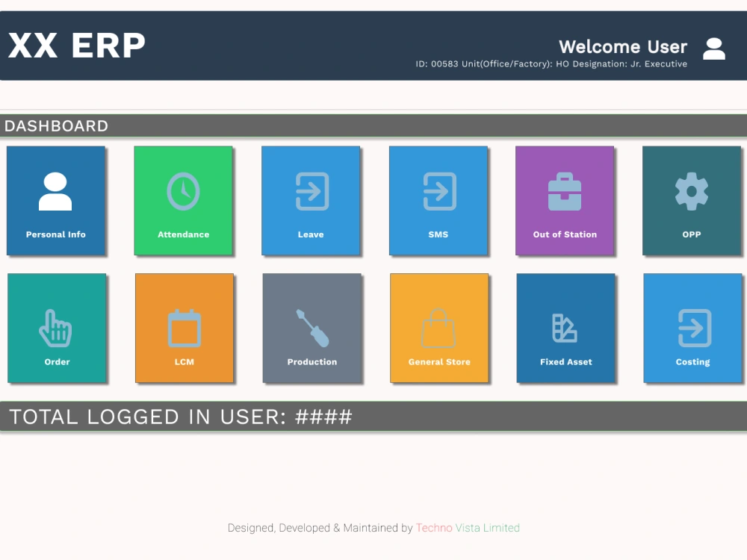Click the Personal Info label

pos(56,234)
